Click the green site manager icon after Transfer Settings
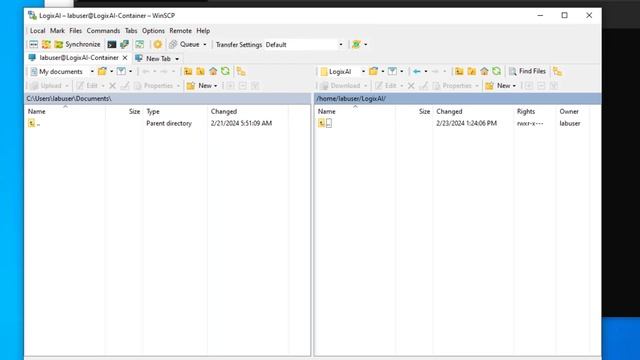Image resolution: width=640 pixels, height=360 pixels. tap(356, 44)
